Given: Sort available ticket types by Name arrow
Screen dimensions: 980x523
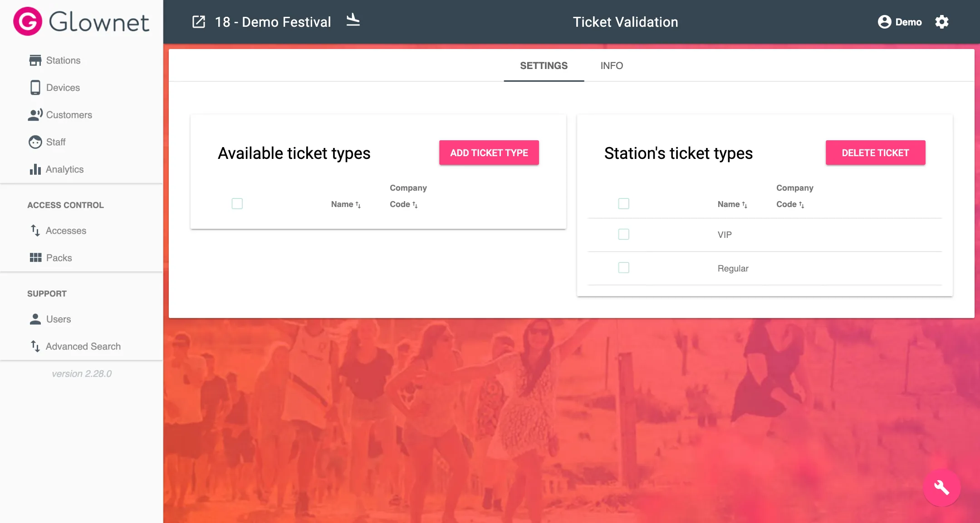Looking at the screenshot, I should click(x=358, y=205).
